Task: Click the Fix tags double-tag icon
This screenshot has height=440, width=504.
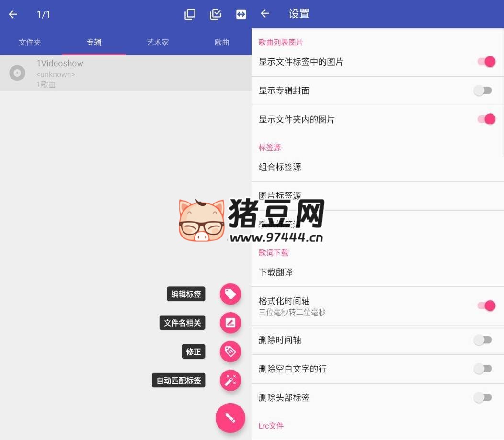Action: click(230, 351)
